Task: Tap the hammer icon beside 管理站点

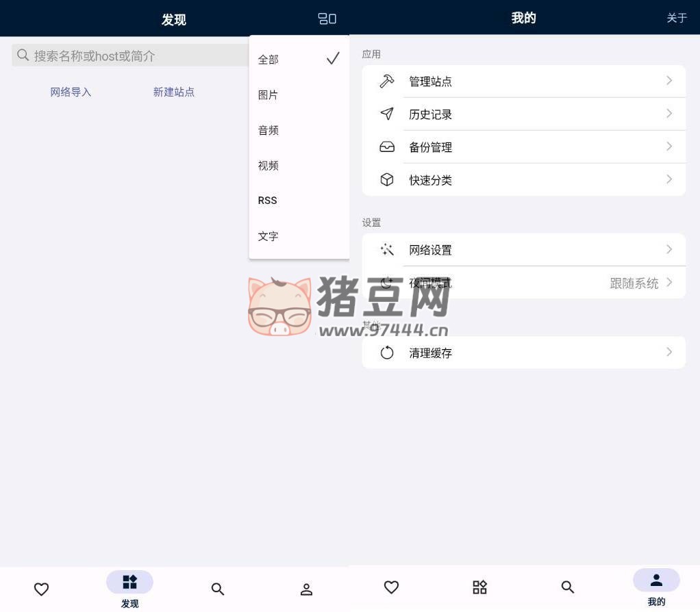Action: click(x=387, y=81)
